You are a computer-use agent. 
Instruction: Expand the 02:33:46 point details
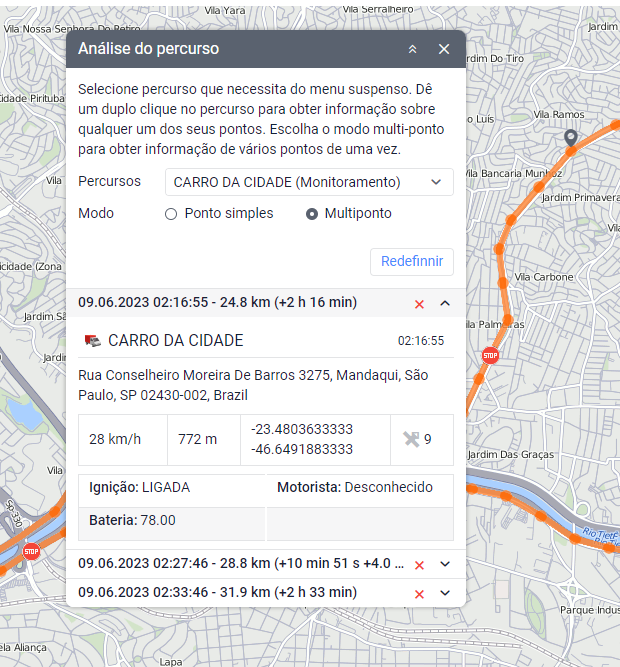tap(445, 593)
